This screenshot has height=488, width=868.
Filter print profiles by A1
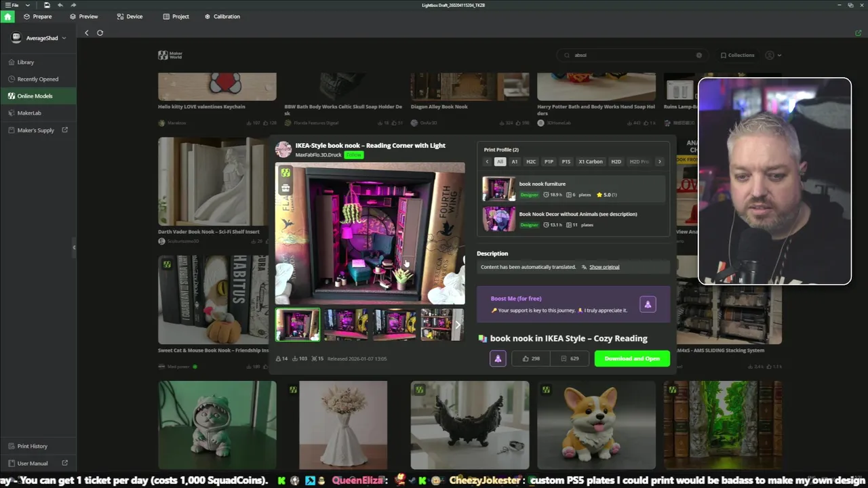tap(514, 161)
